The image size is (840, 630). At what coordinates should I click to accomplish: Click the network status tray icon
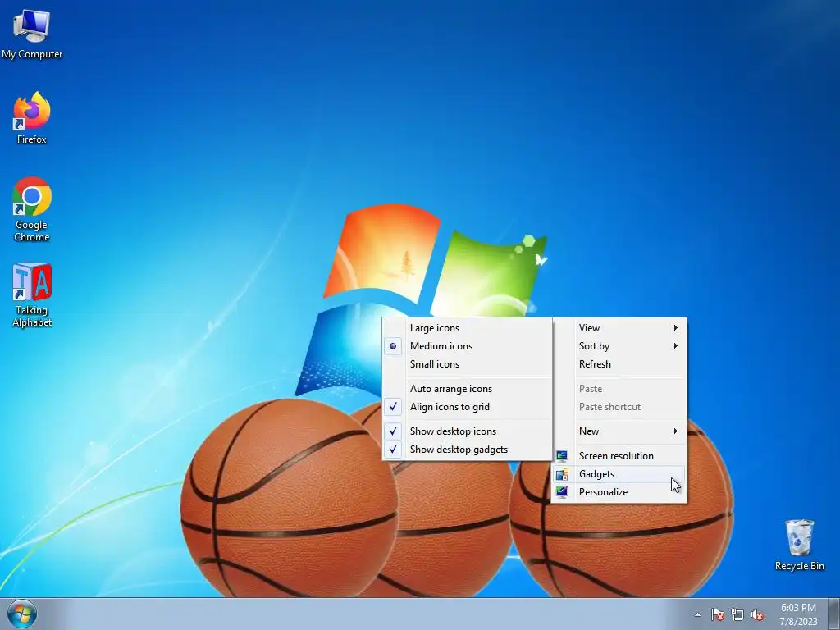tap(737, 614)
